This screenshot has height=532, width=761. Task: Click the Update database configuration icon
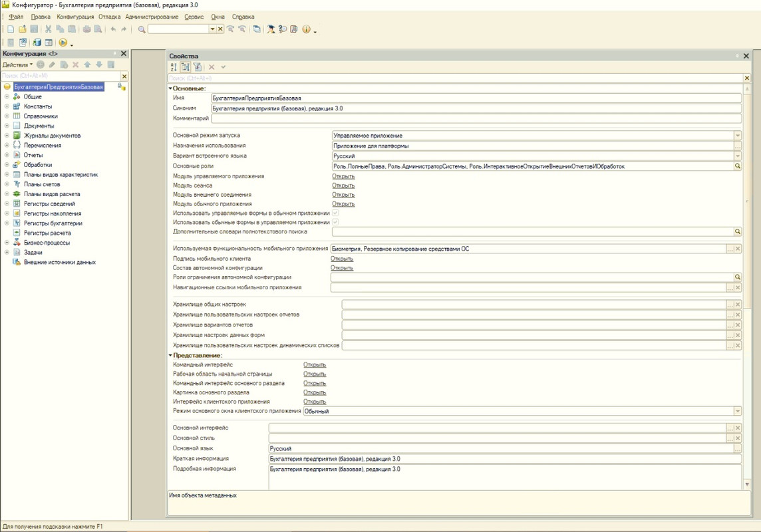(x=37, y=43)
